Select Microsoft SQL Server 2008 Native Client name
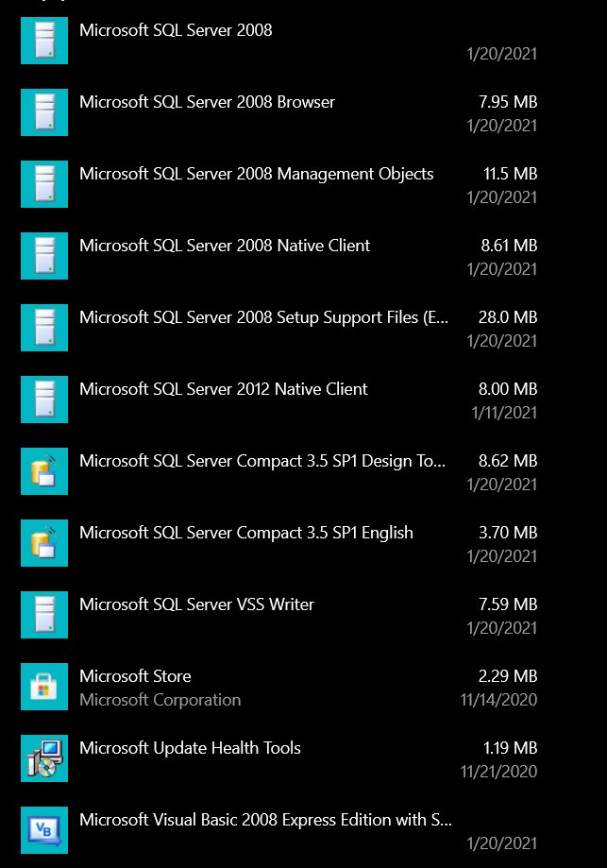 tap(225, 246)
